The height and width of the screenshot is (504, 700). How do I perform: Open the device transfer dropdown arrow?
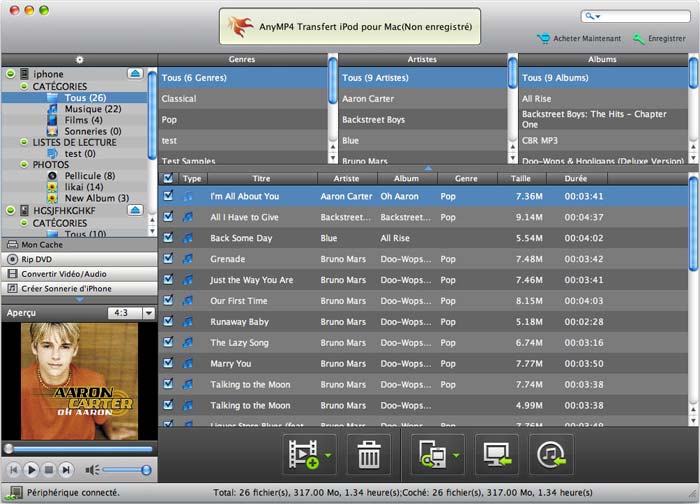coord(456,456)
